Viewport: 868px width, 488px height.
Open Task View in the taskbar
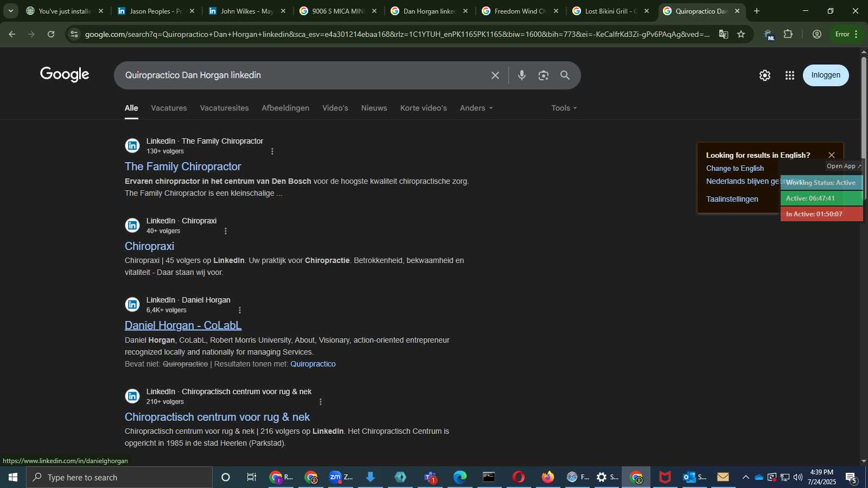[251, 477]
